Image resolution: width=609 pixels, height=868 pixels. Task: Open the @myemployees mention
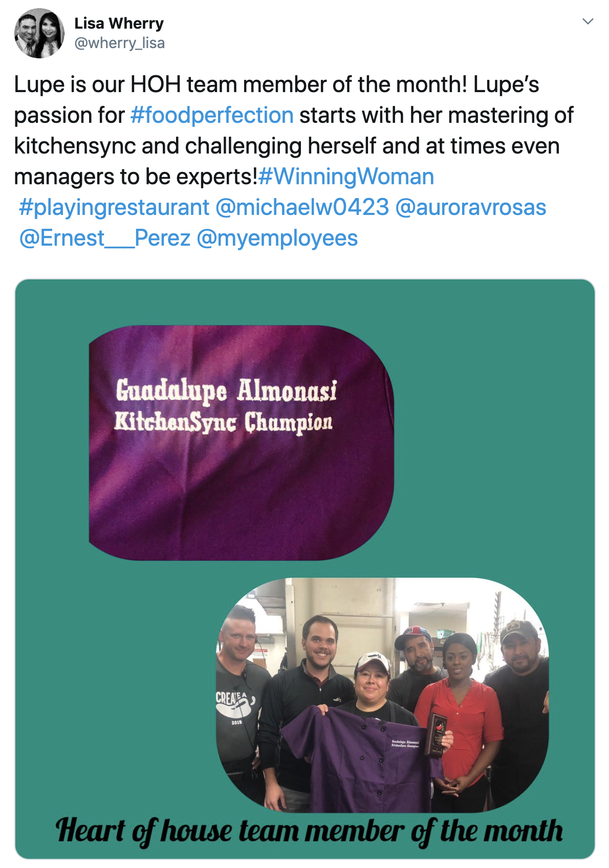[x=277, y=238]
